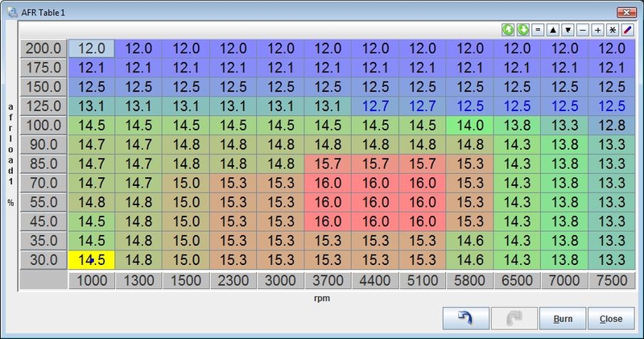Click the black down-triangle decrement icon
Viewport: 644px width, 339px height.
568,30
